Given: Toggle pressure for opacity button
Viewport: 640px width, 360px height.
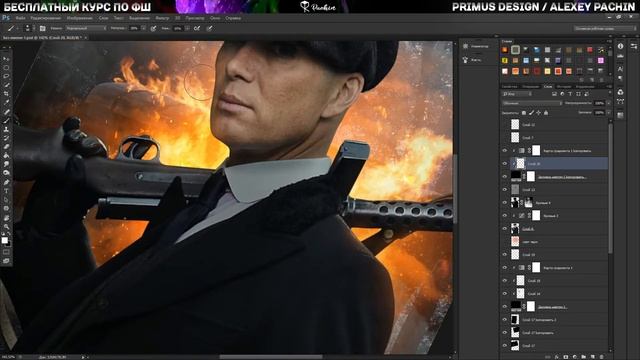Looking at the screenshot, I should click(153, 28).
